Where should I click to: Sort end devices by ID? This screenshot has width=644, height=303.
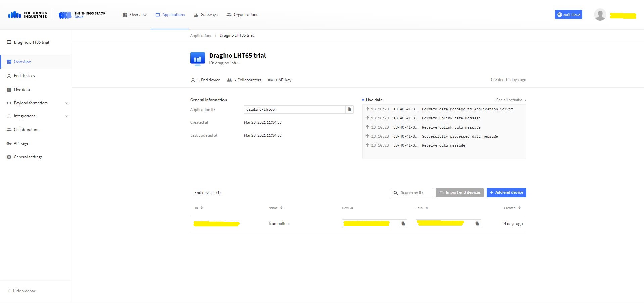[199, 208]
